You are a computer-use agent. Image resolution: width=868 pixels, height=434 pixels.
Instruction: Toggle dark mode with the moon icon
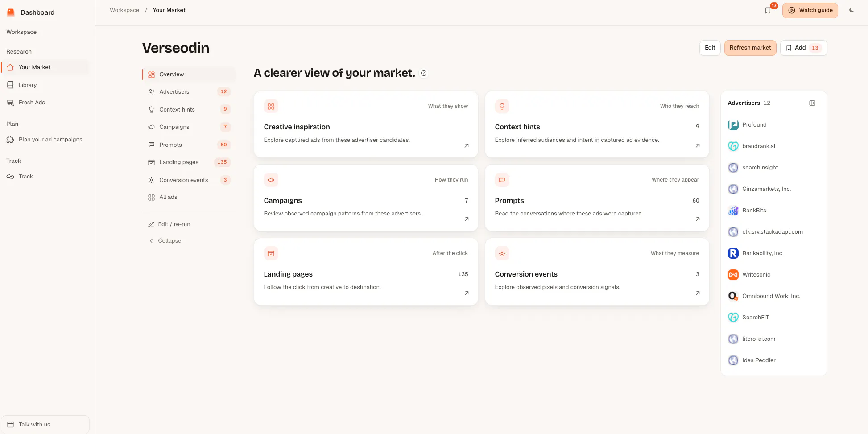[851, 10]
